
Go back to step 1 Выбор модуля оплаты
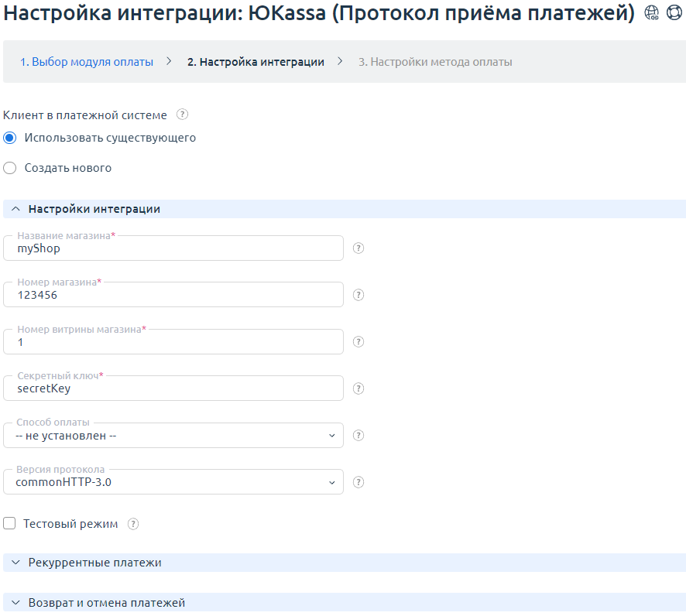tap(87, 62)
